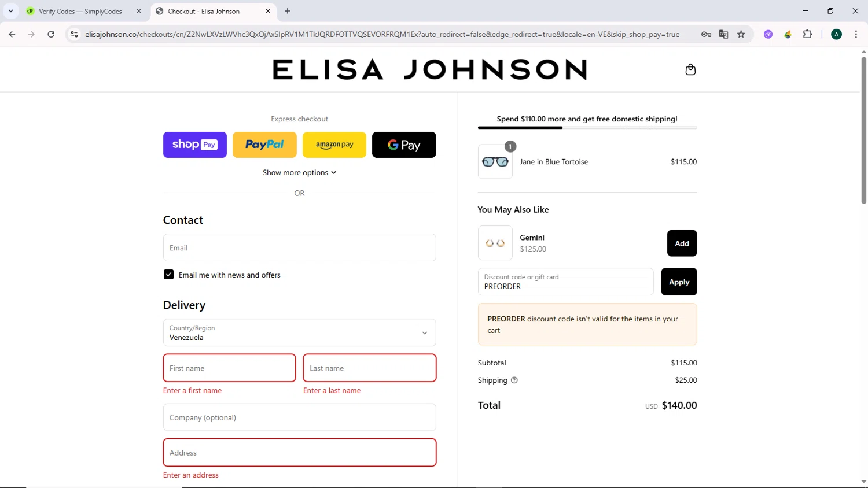The image size is (868, 488).
Task: Open the Country/Region dropdown
Action: click(x=299, y=332)
